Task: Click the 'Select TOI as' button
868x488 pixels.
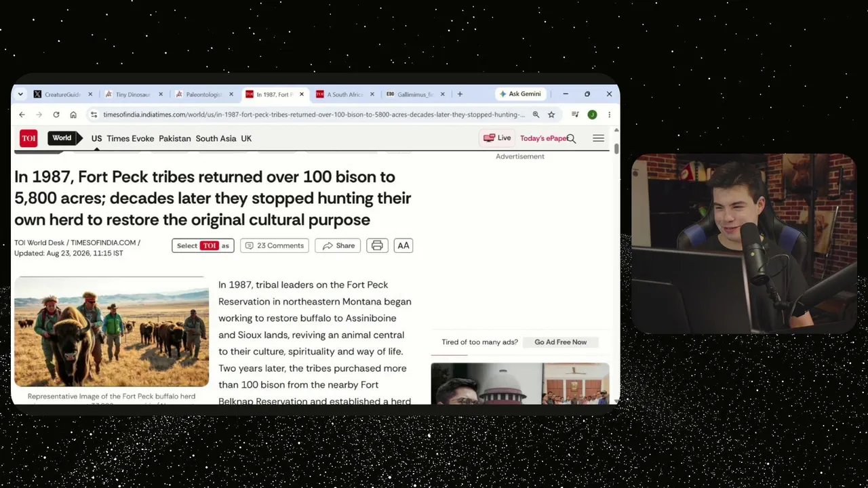Action: [203, 245]
